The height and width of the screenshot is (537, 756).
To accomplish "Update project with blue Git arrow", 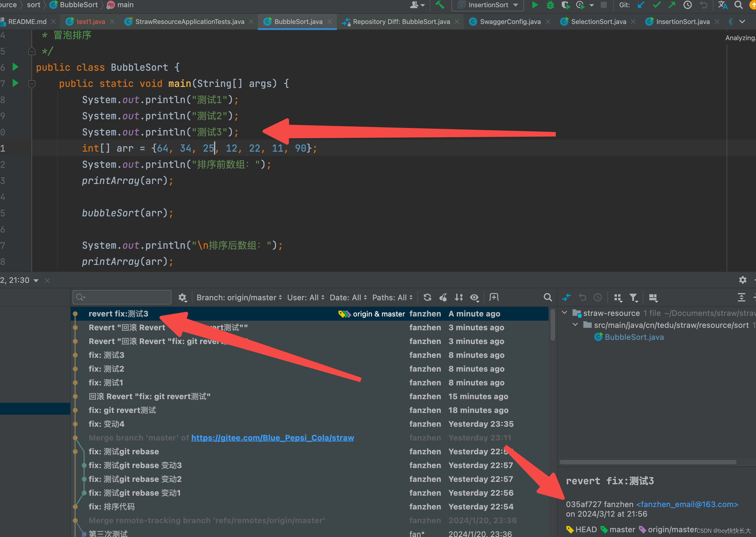I will (x=641, y=5).
